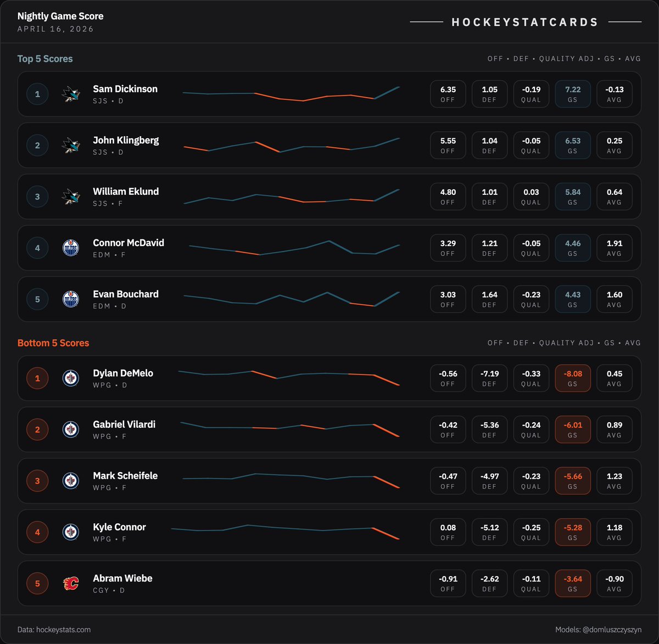
Task: Select the Jets logo next to Kyle Connor
Action: pos(70,531)
